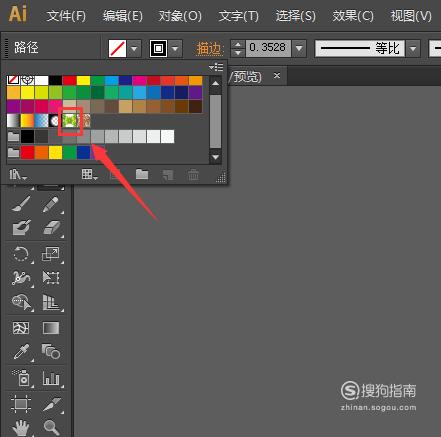The height and width of the screenshot is (437, 441).
Task: Open the 文件(F) menu
Action: click(66, 16)
